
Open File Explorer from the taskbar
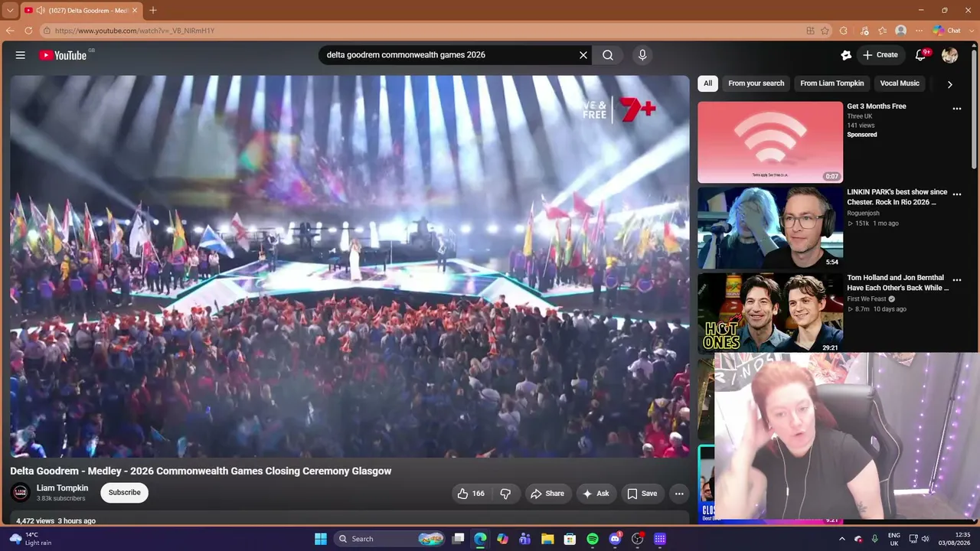pos(547,539)
